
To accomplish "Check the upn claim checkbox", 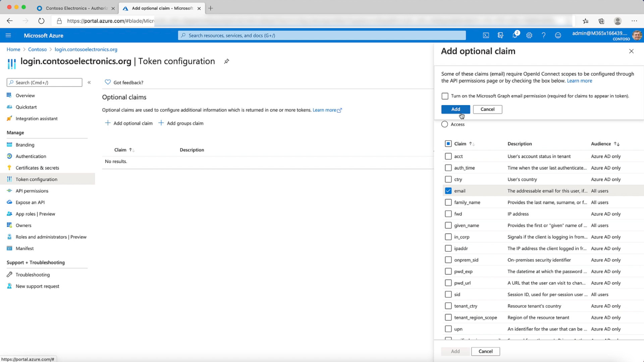I will tap(448, 329).
